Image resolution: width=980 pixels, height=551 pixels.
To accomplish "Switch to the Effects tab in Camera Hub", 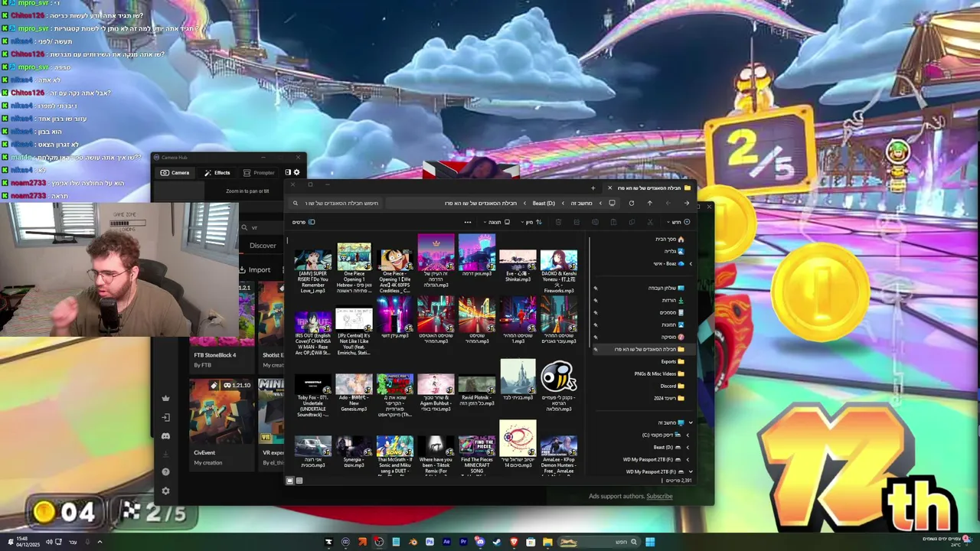I will [217, 173].
